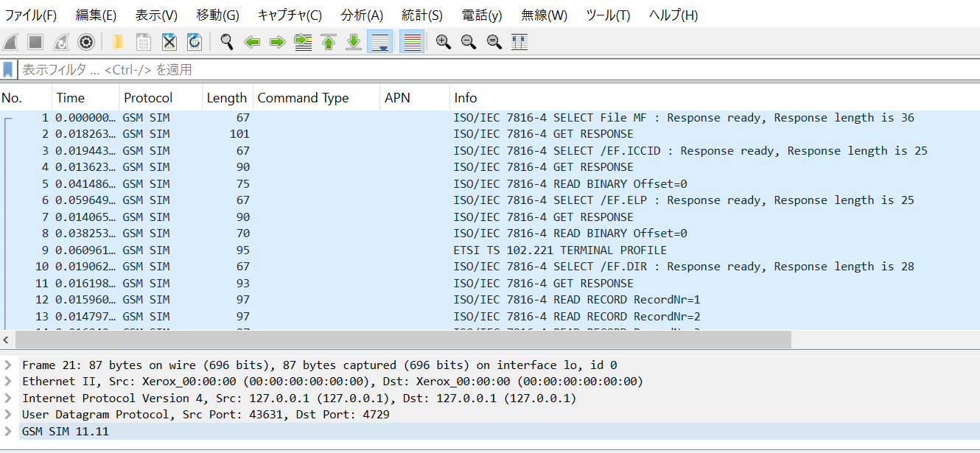The image size is (980, 453).
Task: Click the find packet magnifier icon
Action: [x=227, y=43]
